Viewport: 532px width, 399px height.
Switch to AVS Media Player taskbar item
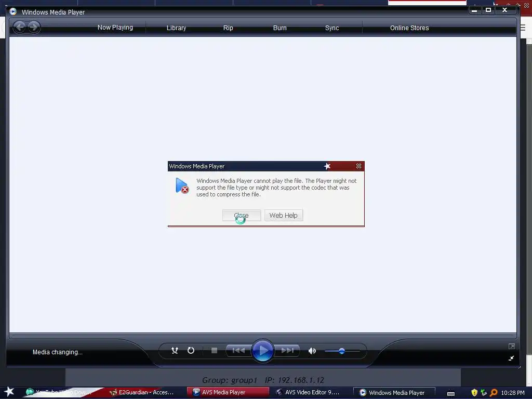point(228,392)
